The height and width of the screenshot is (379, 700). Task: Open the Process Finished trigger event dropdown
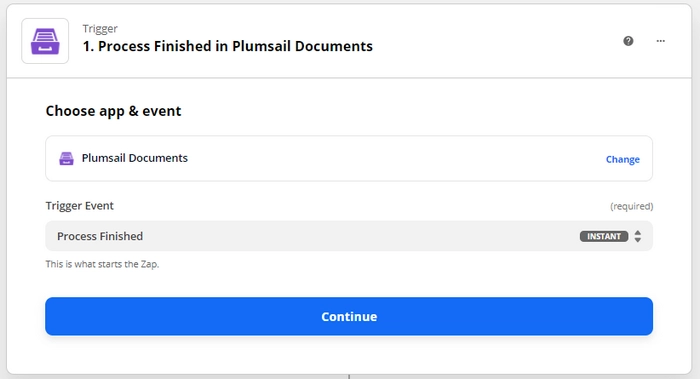349,236
